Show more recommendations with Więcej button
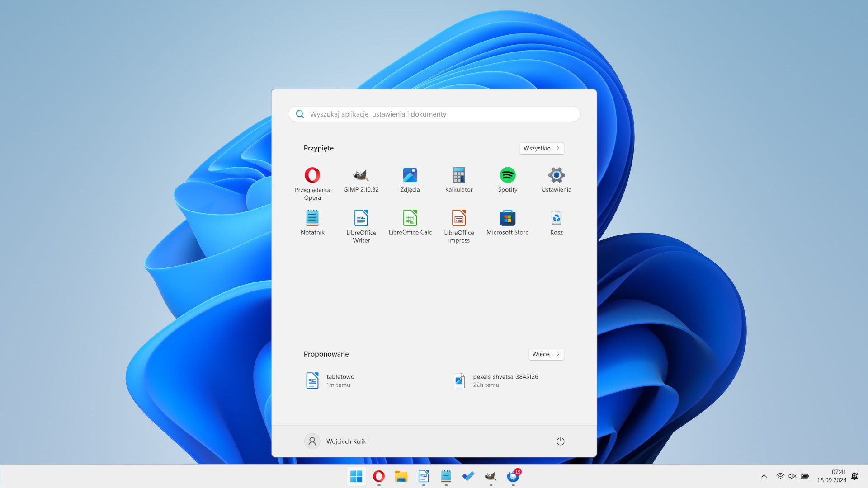868x488 pixels. click(x=546, y=354)
